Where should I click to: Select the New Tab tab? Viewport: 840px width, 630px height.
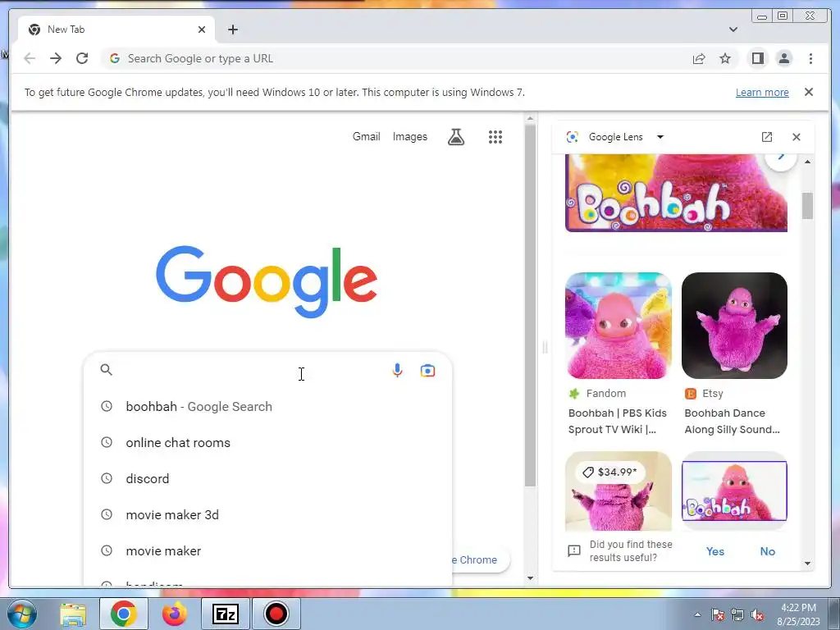116,30
